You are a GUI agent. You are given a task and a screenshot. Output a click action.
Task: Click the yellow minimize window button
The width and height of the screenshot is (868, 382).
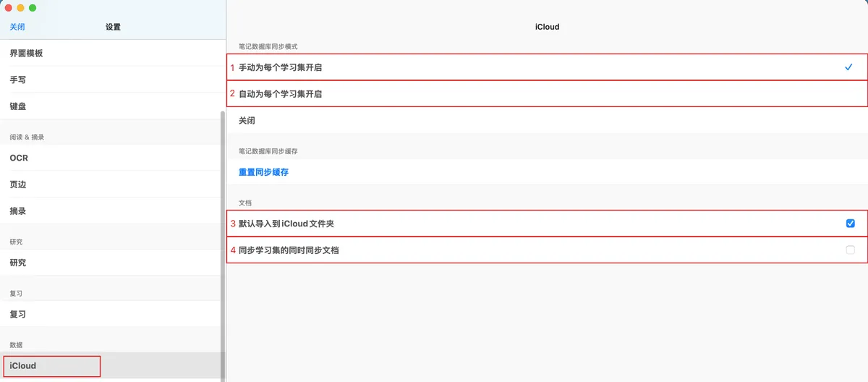20,7
